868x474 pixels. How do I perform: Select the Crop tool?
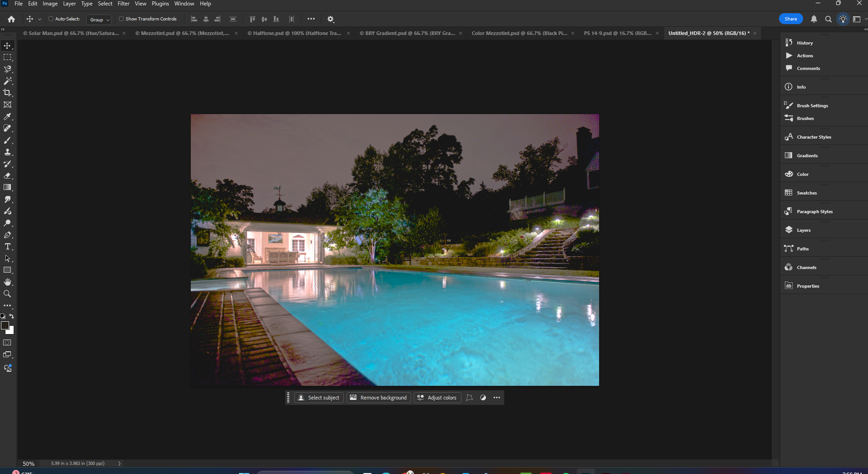point(7,93)
